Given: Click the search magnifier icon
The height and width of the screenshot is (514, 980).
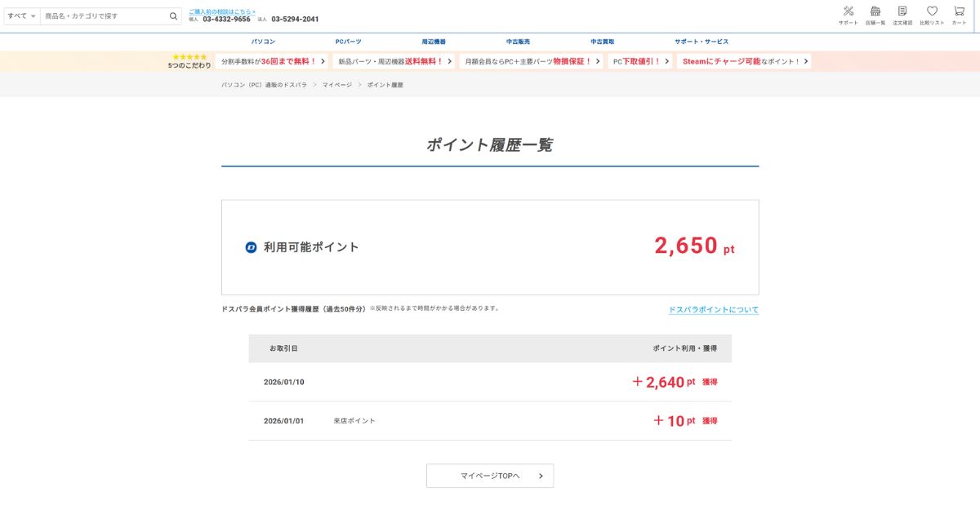Looking at the screenshot, I should 172,15.
